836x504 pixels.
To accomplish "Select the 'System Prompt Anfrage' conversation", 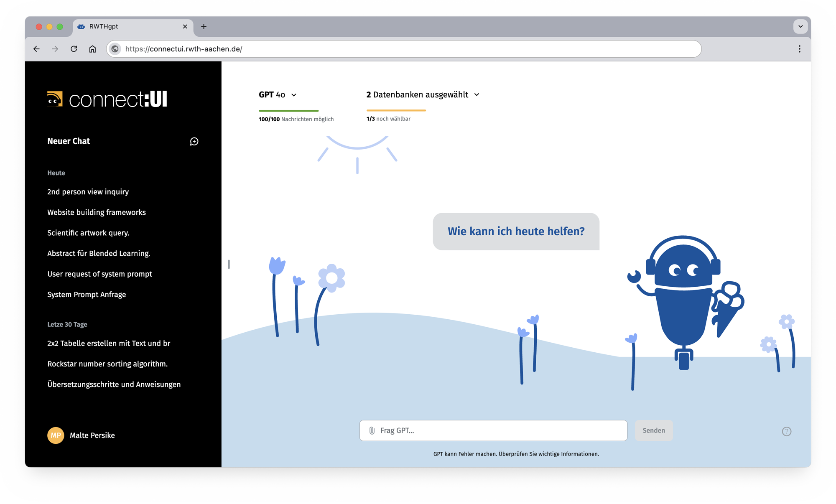I will coord(87,295).
